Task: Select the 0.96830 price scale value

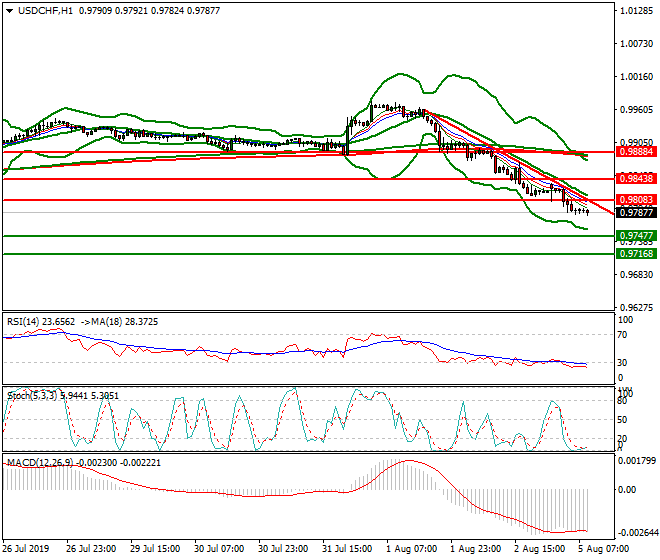Action: coord(636,275)
